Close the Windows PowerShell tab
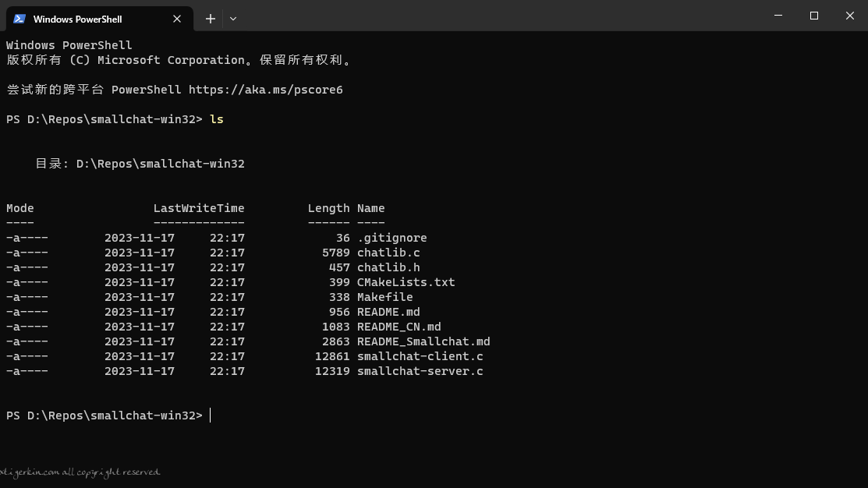 (177, 19)
